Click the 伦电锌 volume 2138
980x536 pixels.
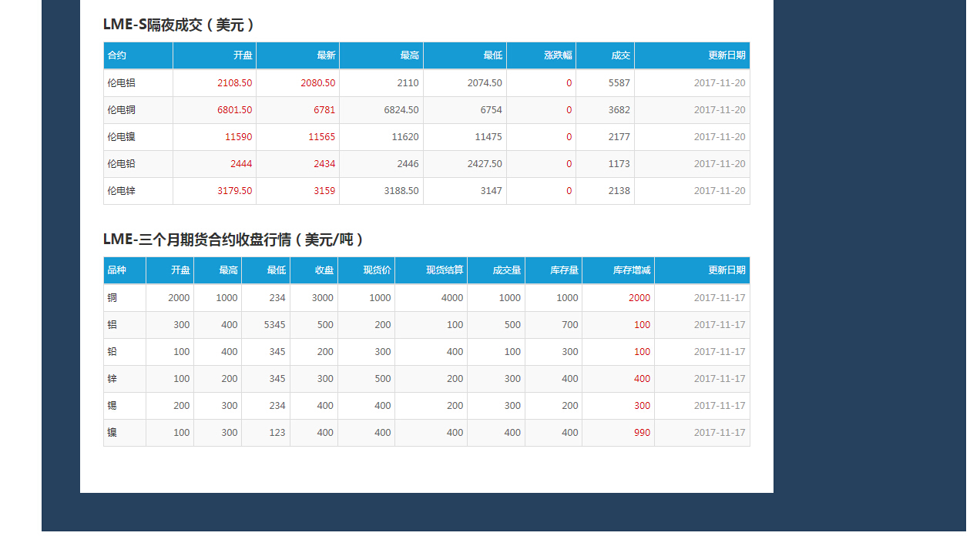coord(619,190)
